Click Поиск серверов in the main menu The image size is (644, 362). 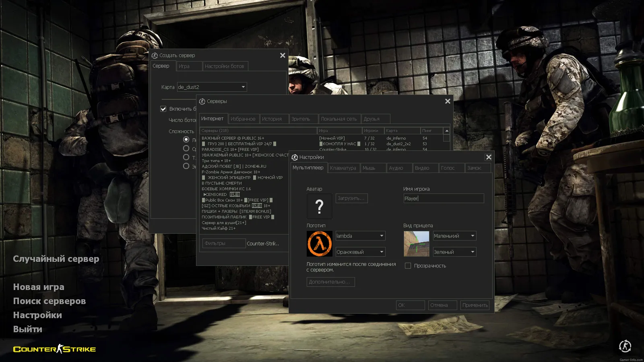(x=49, y=301)
